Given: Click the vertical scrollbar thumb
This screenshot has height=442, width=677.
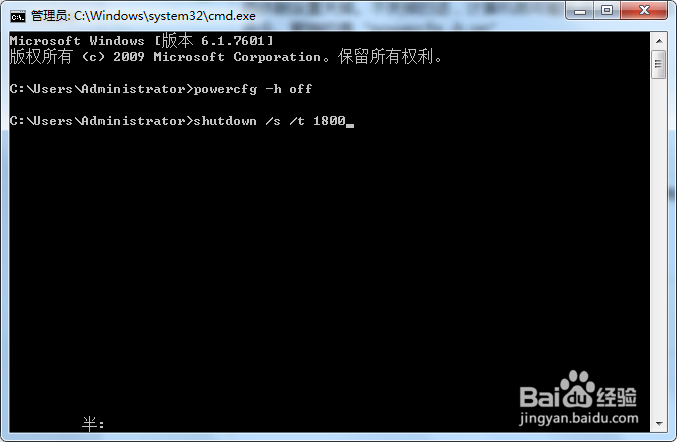Looking at the screenshot, I should tap(659, 64).
